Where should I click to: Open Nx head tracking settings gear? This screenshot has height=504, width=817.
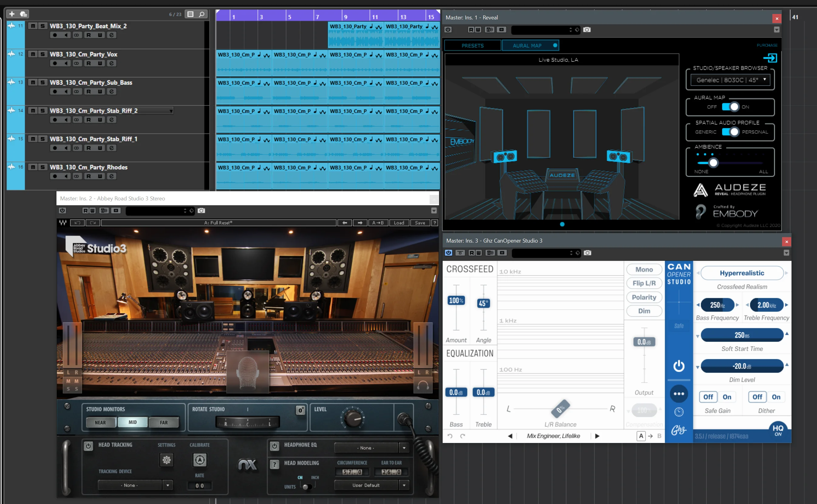166,460
